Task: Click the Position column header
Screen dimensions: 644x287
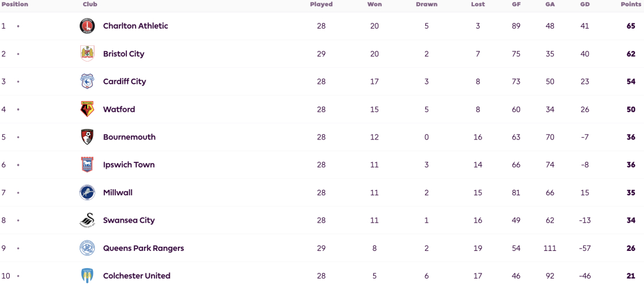Action: click(14, 4)
